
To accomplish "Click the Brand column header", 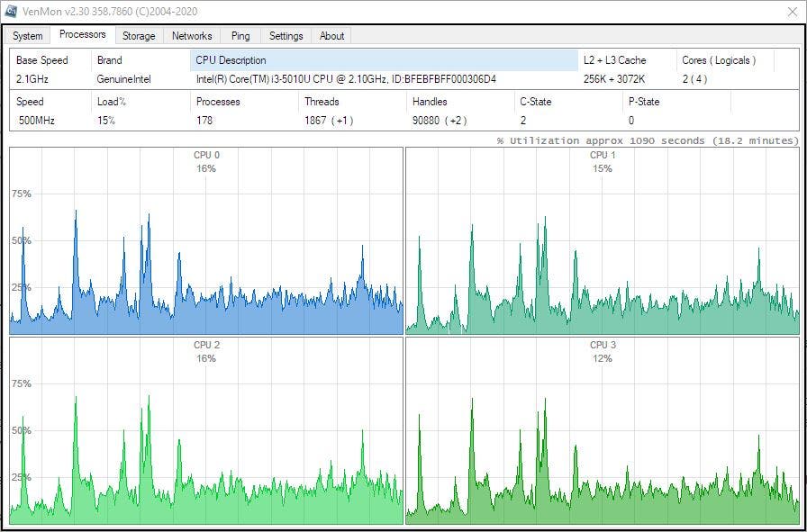I will pyautogui.click(x=141, y=60).
